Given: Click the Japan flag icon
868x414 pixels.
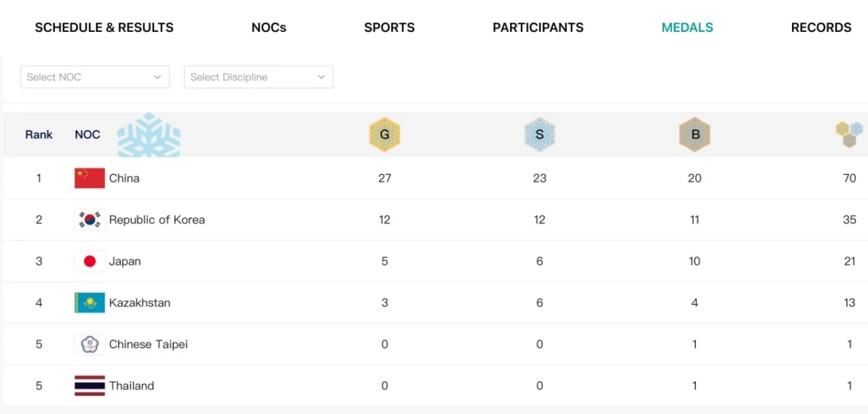Looking at the screenshot, I should click(90, 262).
